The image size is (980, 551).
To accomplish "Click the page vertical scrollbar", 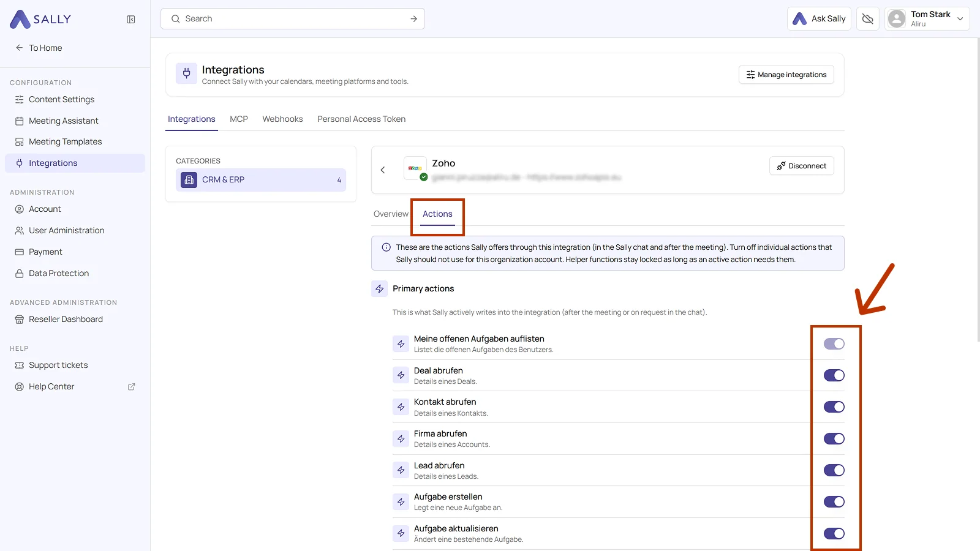I will pos(978,190).
